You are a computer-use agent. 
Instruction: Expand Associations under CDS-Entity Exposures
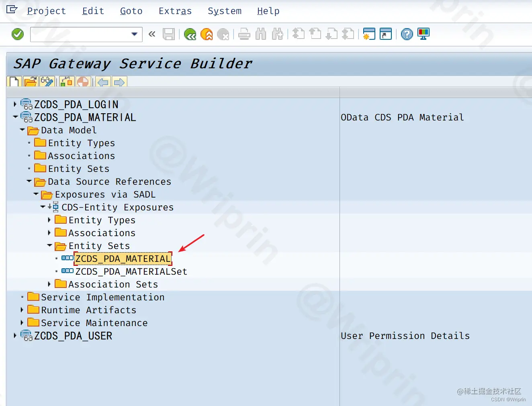(49, 233)
